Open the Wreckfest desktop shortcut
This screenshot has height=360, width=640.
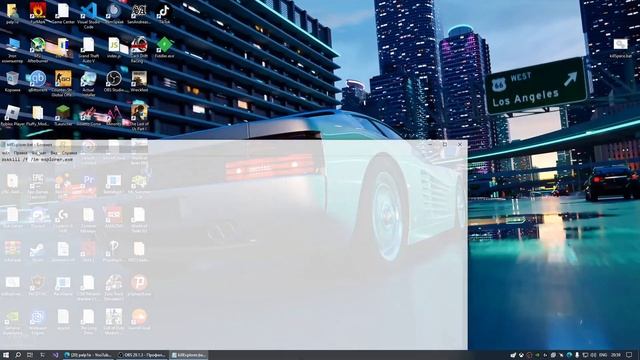point(139,81)
